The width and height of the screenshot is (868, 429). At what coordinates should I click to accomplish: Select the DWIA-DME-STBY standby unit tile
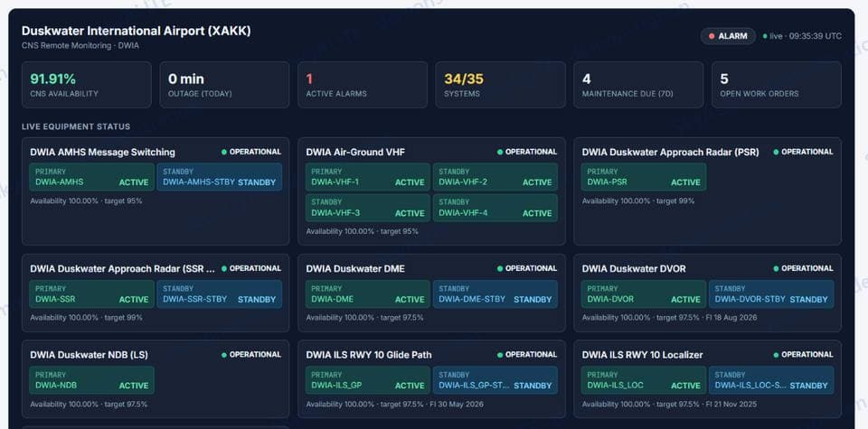click(x=495, y=294)
